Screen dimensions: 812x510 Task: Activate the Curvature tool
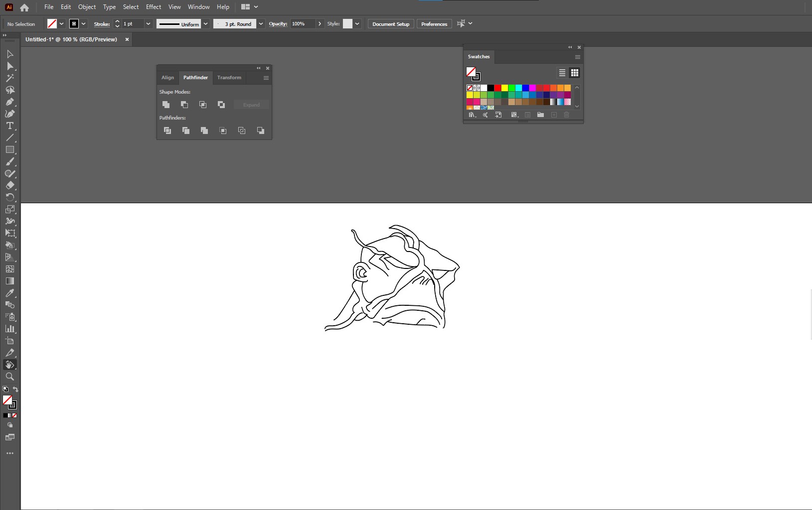(x=10, y=114)
